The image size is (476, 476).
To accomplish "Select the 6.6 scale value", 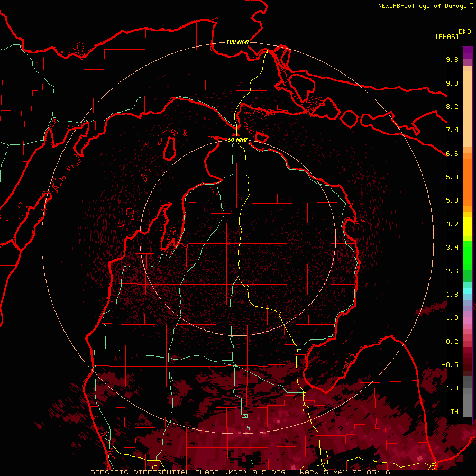I will (x=452, y=153).
